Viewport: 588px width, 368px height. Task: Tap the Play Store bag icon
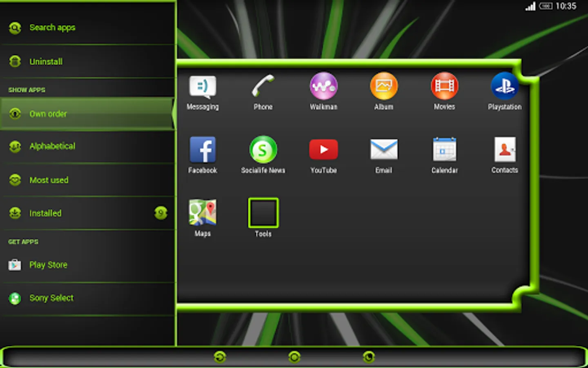15,265
